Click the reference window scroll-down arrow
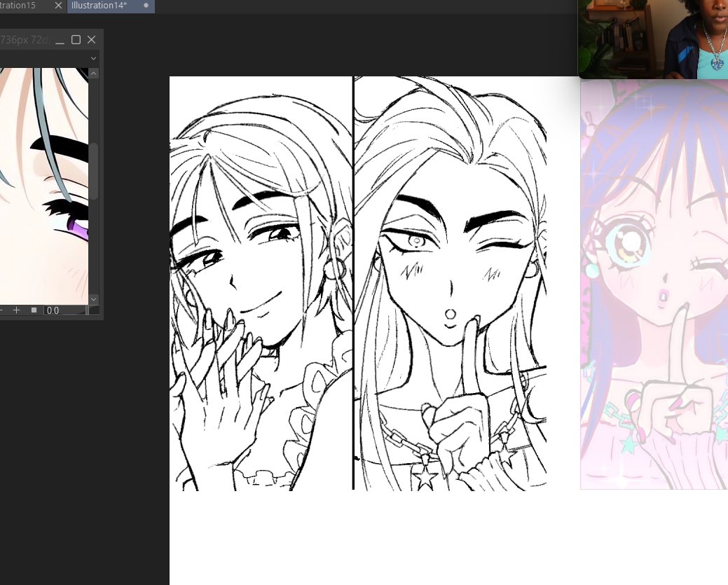 pyautogui.click(x=94, y=299)
